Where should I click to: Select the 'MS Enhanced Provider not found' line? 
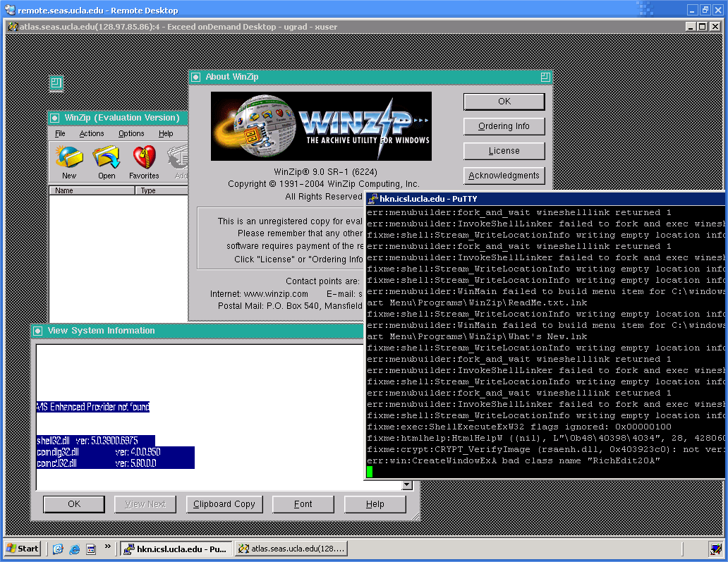point(93,407)
